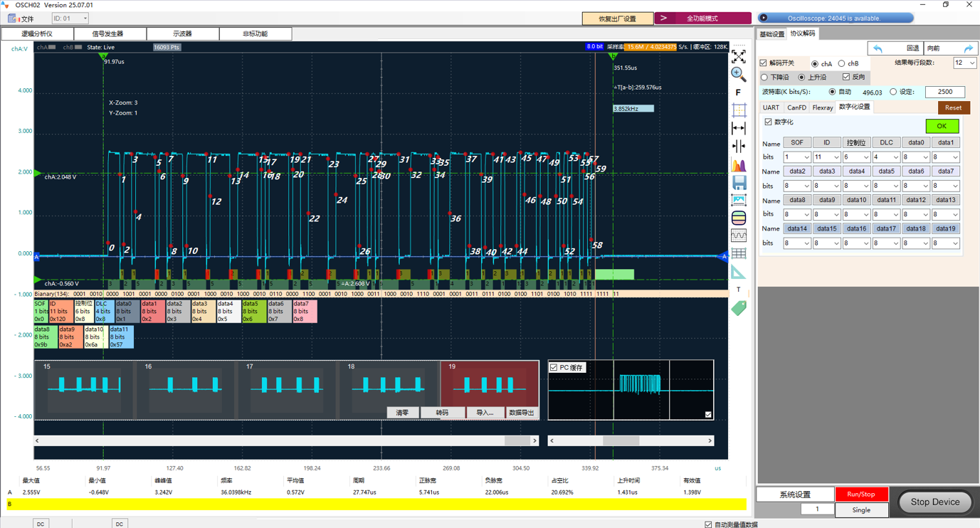
Task: Expand the ID: 01 device dropdown
Action: [x=70, y=19]
